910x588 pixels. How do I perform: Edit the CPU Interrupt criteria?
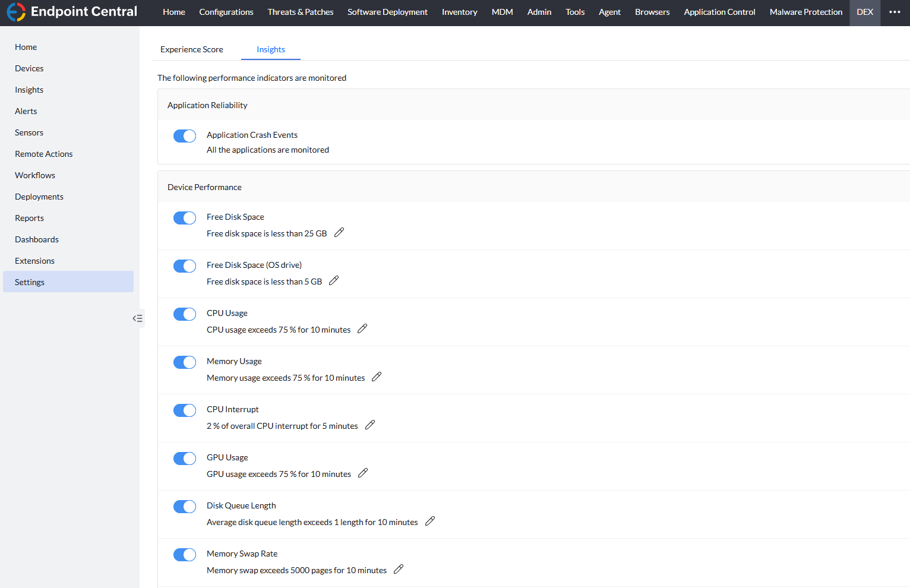[369, 425]
